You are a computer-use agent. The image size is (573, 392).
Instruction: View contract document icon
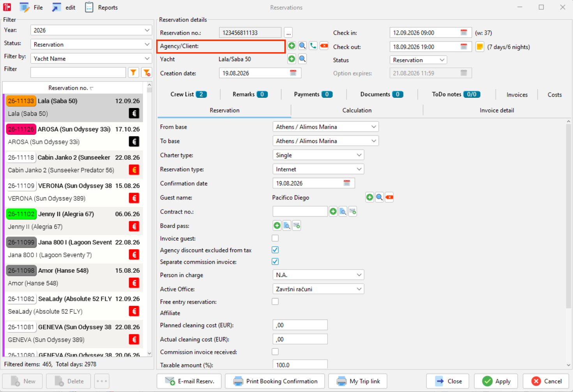pos(343,212)
